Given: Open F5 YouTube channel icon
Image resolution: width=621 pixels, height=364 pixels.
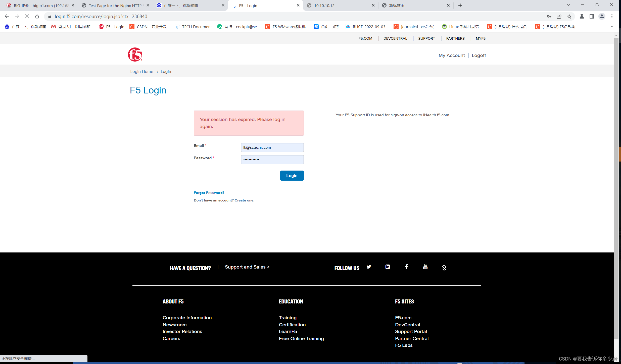Looking at the screenshot, I should [425, 267].
